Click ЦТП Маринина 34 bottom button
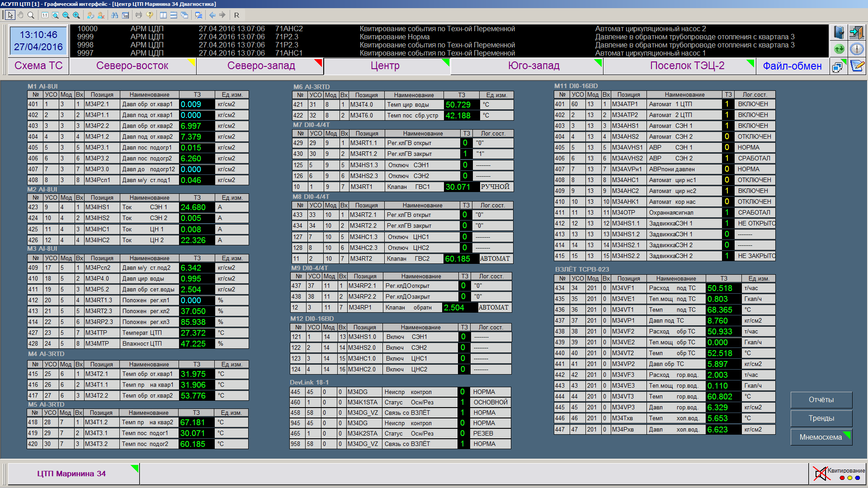The width and height of the screenshot is (868, 488). click(x=73, y=474)
